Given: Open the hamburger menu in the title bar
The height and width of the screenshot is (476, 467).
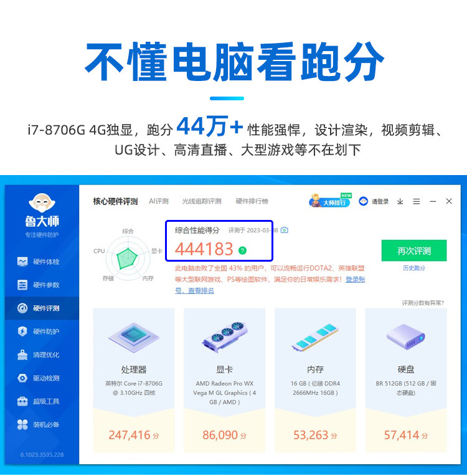Looking at the screenshot, I should [417, 201].
